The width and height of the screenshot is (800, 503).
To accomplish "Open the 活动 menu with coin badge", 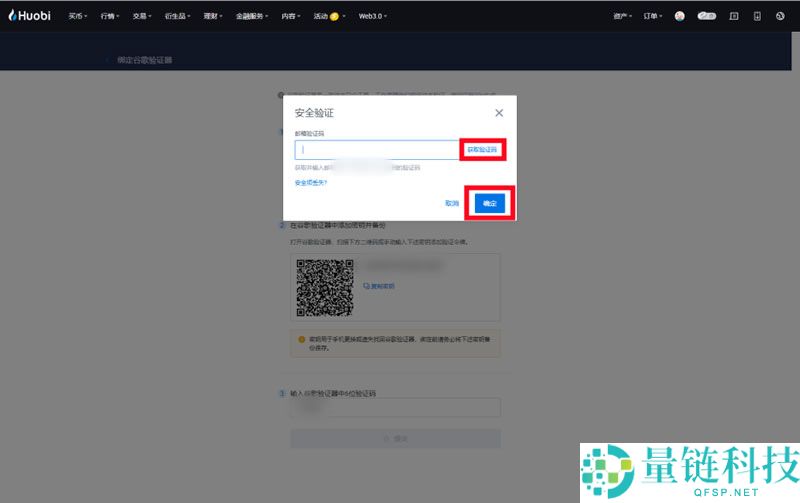I will click(329, 16).
